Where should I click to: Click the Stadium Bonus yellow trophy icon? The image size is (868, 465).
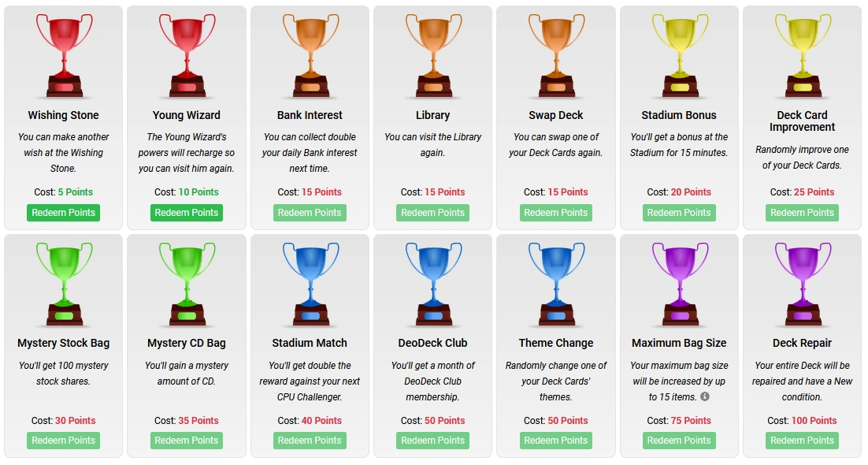point(679,54)
